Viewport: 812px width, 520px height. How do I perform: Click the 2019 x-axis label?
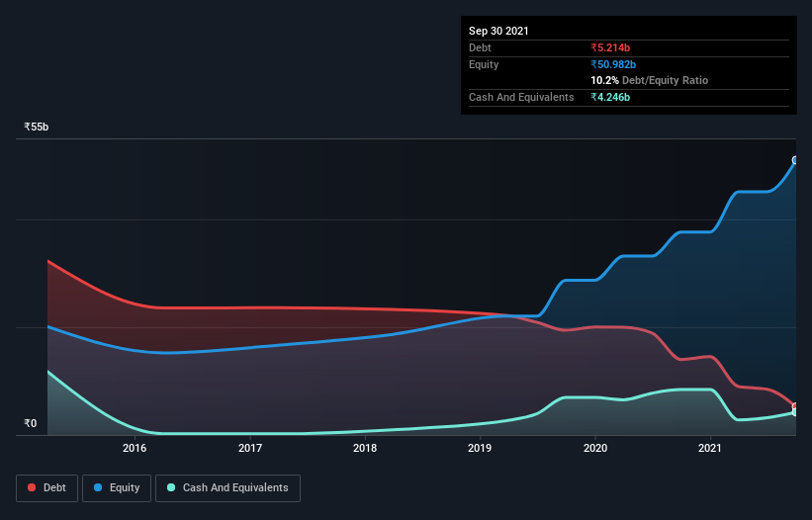click(480, 448)
